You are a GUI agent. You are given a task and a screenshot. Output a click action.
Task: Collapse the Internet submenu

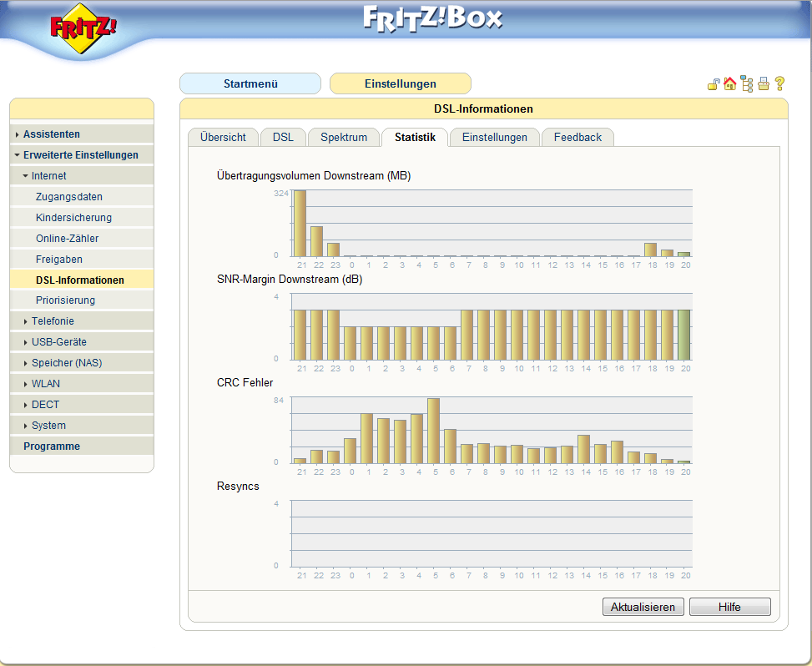[x=25, y=176]
